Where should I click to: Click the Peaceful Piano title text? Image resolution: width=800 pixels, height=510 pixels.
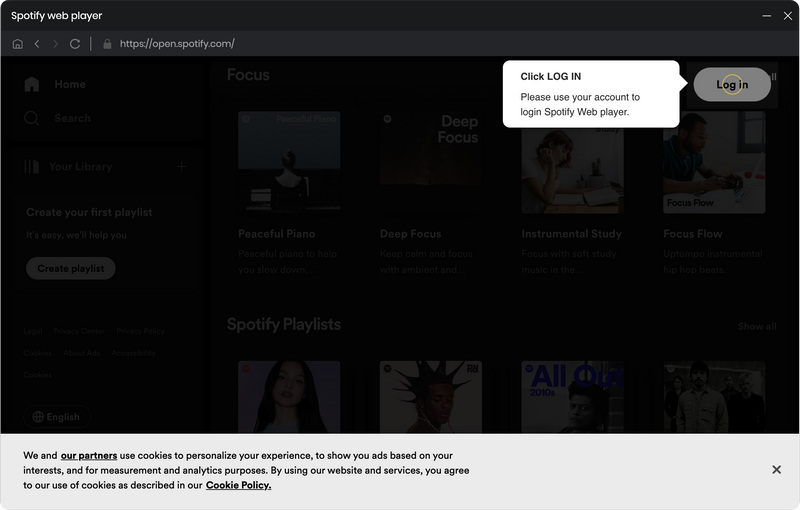(277, 234)
